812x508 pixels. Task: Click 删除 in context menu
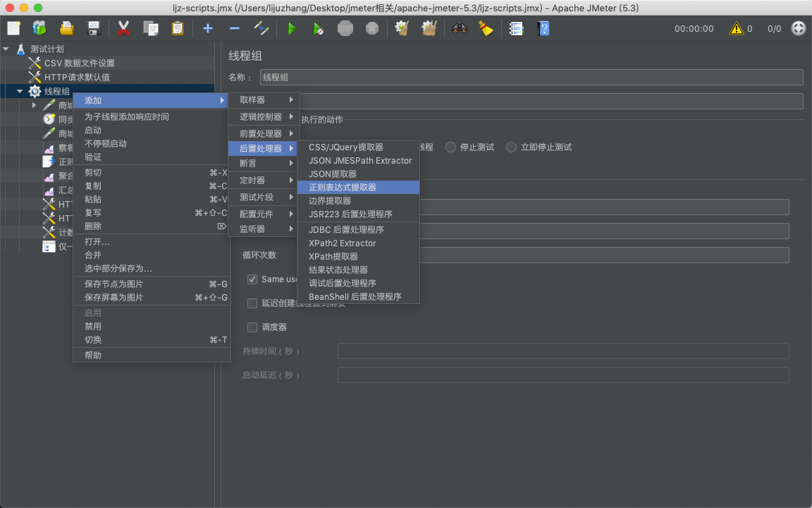(x=152, y=226)
